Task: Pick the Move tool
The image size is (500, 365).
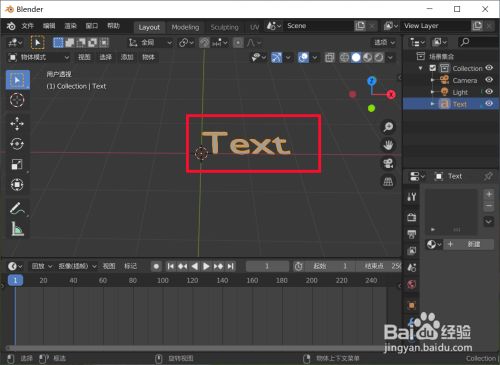Action: pos(17,124)
